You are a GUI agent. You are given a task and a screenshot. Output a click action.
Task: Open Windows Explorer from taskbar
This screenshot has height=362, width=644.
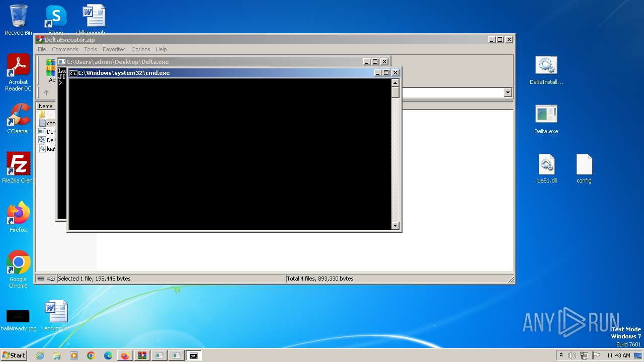[x=57, y=355]
